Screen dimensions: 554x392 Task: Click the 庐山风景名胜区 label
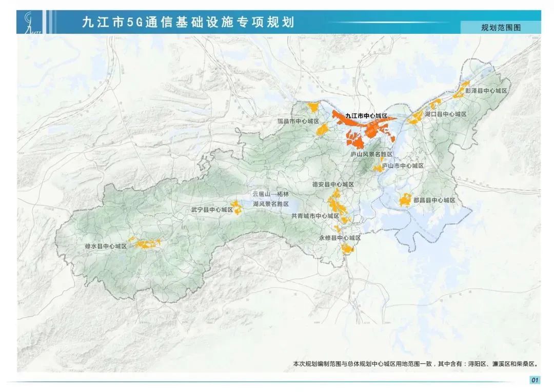click(x=372, y=154)
